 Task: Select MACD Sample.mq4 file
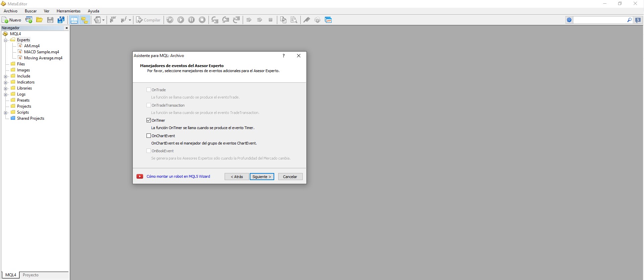pyautogui.click(x=42, y=52)
